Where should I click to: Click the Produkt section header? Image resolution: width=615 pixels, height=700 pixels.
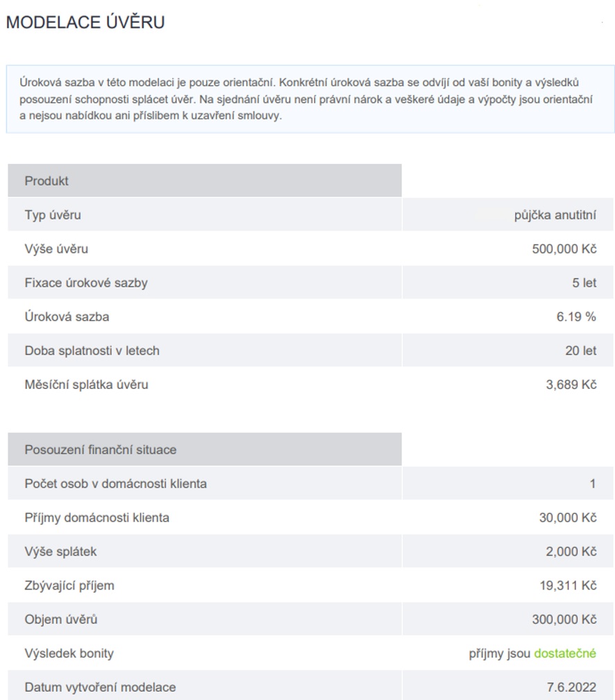click(x=205, y=181)
